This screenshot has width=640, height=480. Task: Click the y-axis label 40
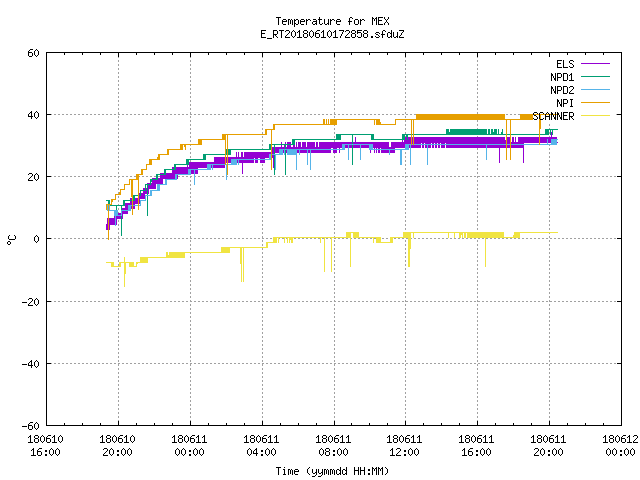(x=33, y=115)
